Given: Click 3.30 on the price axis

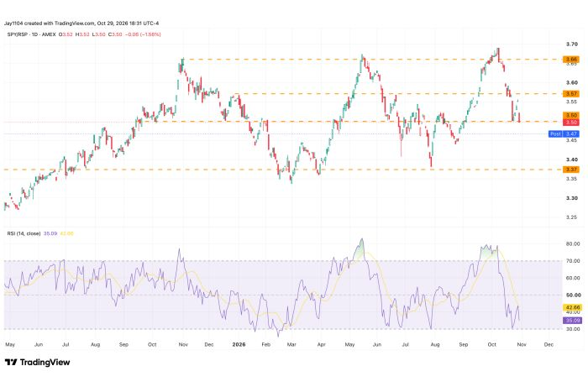Looking at the screenshot, I should (x=571, y=198).
